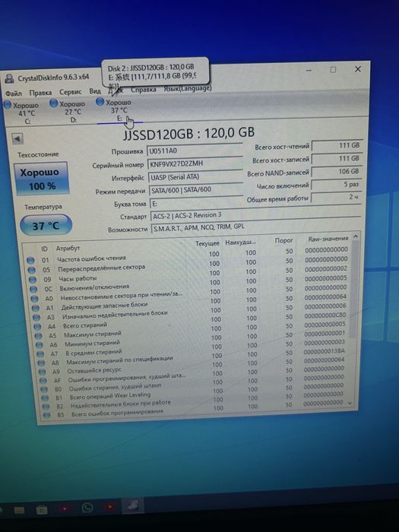This screenshot has height=532, width=399.
Task: Click the Общее время работы value 2 ч
Action: click(x=336, y=197)
